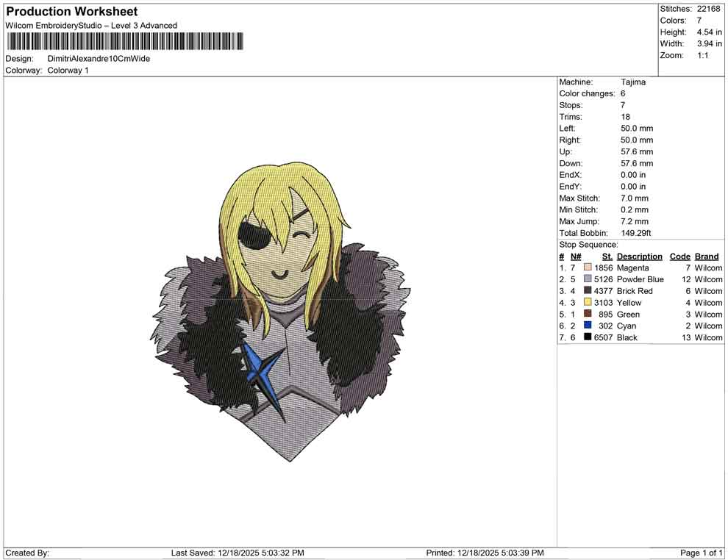Click the 'EndX:' label

point(570,175)
